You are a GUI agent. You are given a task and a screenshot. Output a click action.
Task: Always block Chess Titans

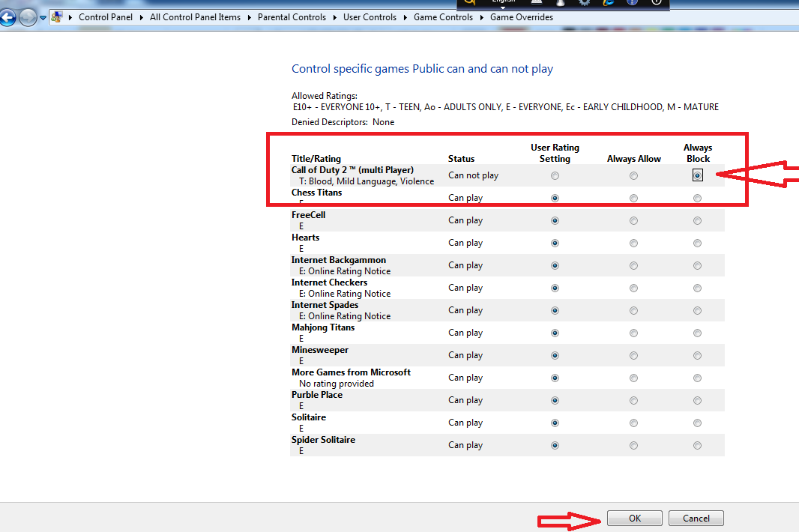pos(697,199)
